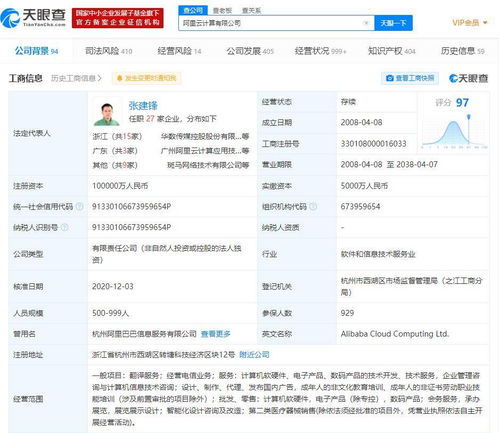Screen dimensions: 499x433
Task: Open the VIP会员 dropdown menu
Action: [470, 23]
